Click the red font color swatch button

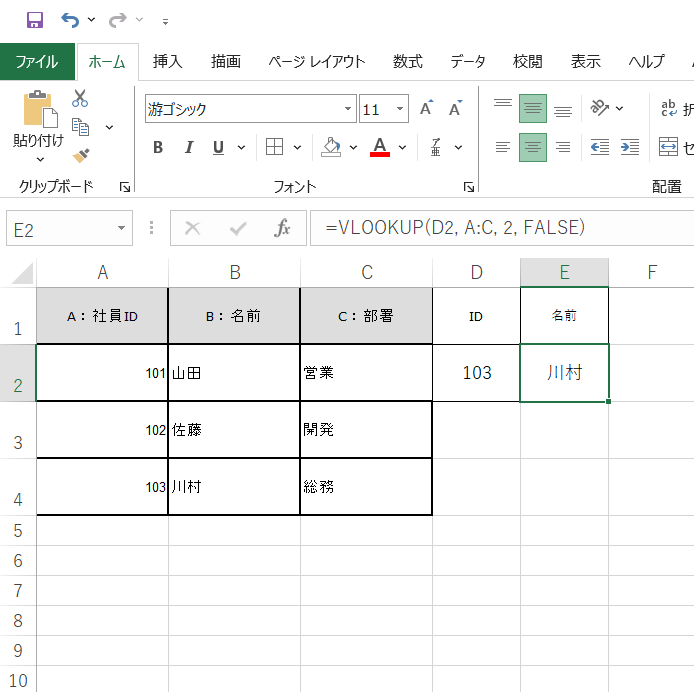379,147
